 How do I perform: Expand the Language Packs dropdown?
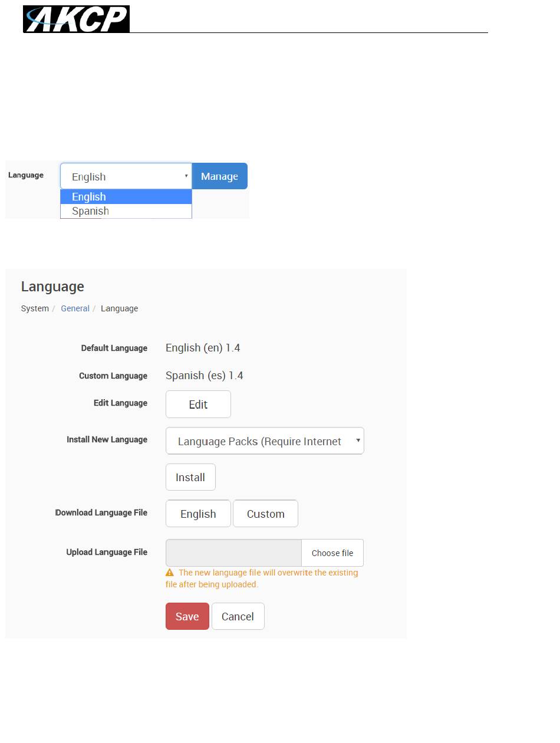pyautogui.click(x=265, y=441)
